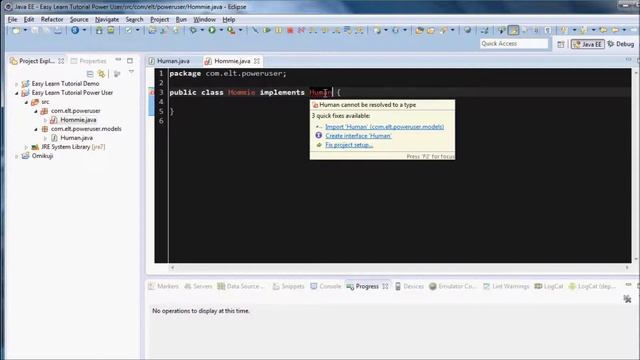The image size is (640, 360).
Task: Click the Java EE perspective button
Action: [x=587, y=44]
